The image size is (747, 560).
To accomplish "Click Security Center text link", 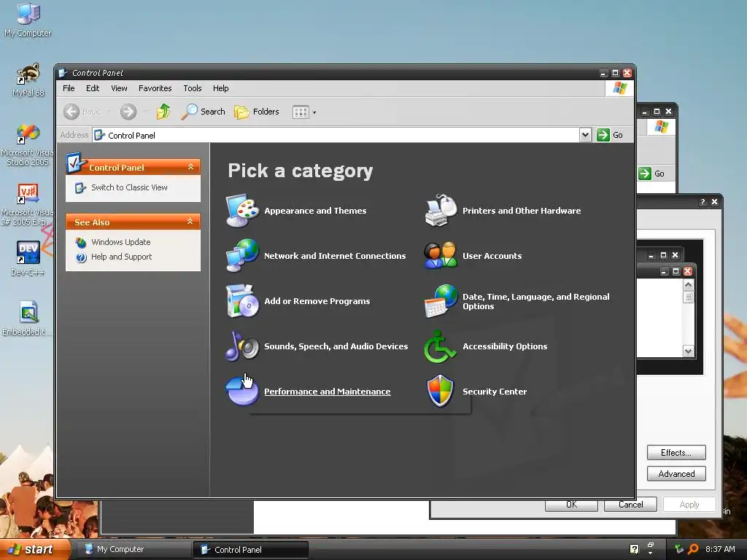I will click(x=495, y=392).
